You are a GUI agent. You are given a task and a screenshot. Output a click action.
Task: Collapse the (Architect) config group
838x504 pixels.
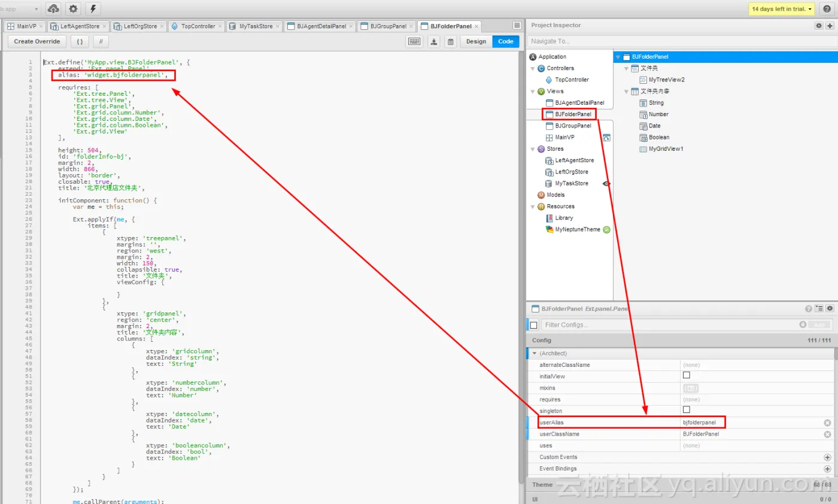tap(535, 353)
